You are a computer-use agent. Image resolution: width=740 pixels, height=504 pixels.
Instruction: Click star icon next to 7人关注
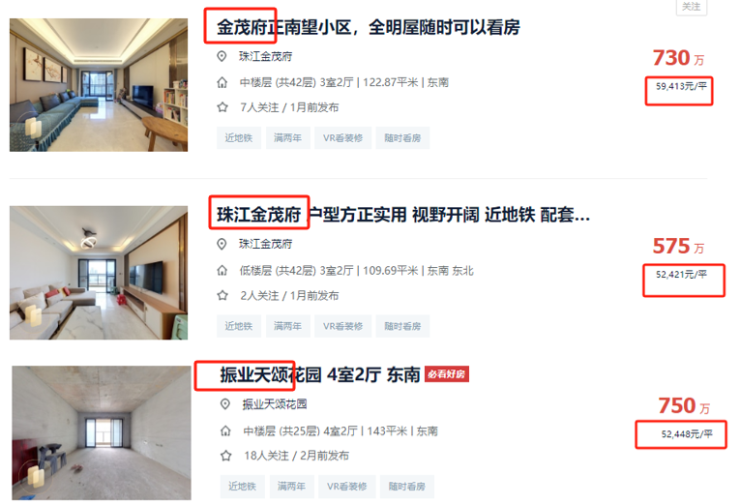pos(222,107)
